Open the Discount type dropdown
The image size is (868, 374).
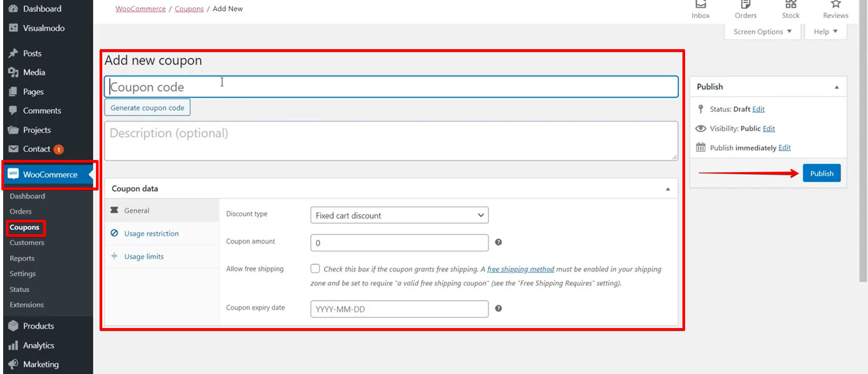399,215
